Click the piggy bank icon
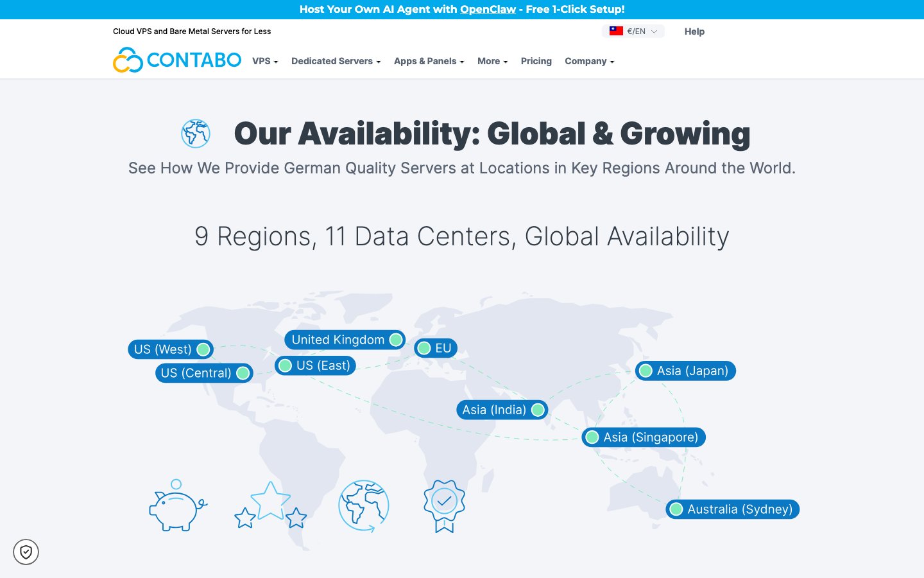 pos(178,505)
